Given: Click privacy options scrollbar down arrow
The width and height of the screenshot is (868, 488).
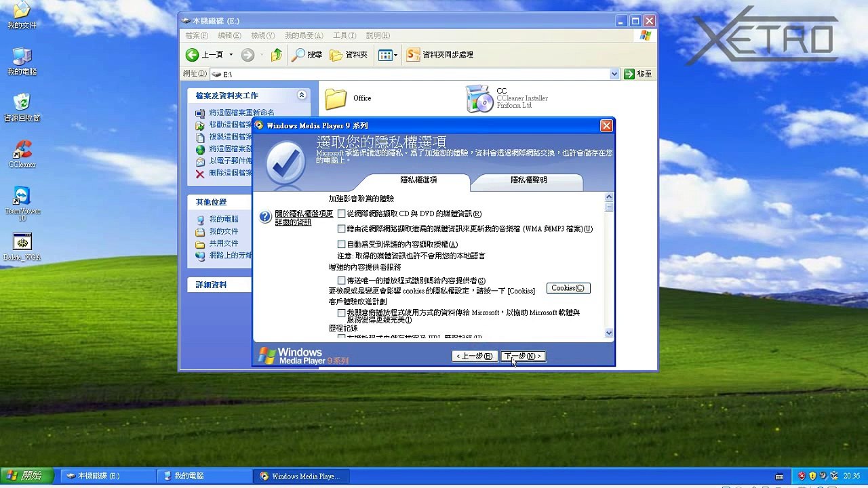Looking at the screenshot, I should [x=608, y=333].
